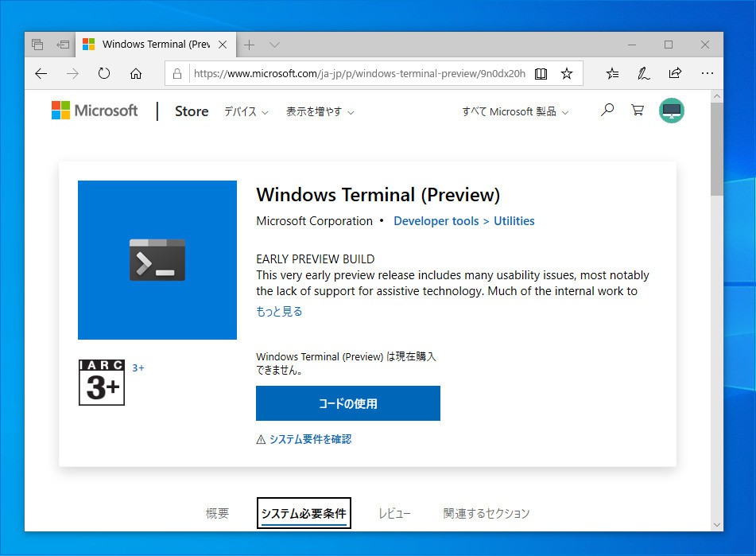Add page to favorites star
Image resolution: width=756 pixels, height=556 pixels.
click(x=567, y=73)
